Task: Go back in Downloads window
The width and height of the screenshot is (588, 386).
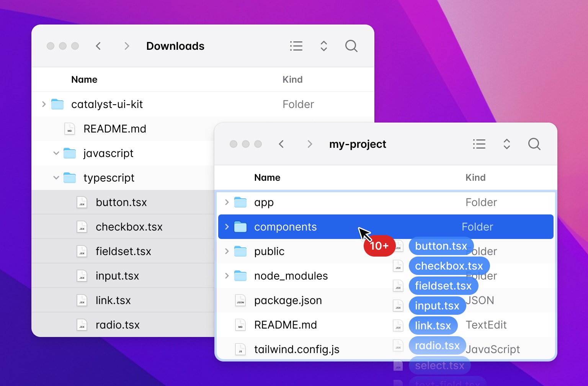Action: coord(98,46)
